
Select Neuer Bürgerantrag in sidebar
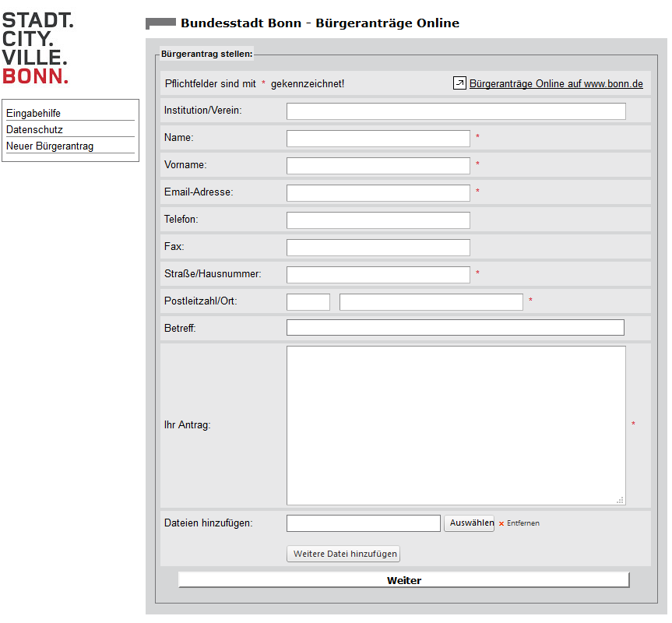pyautogui.click(x=50, y=146)
